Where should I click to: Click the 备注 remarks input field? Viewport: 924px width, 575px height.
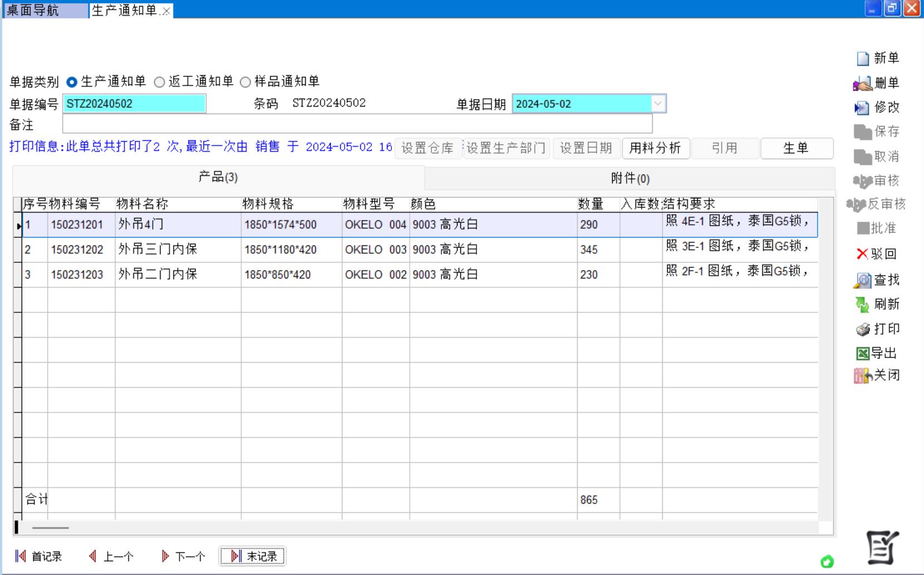click(357, 125)
